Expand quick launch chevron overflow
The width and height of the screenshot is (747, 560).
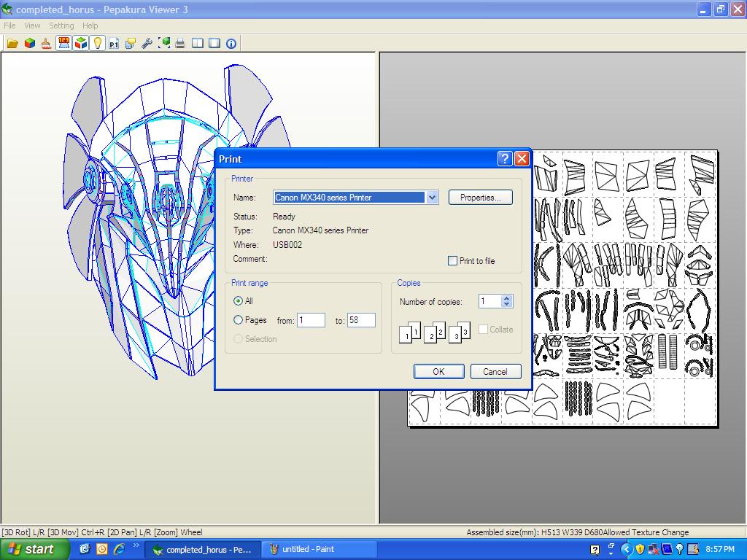coord(136,545)
